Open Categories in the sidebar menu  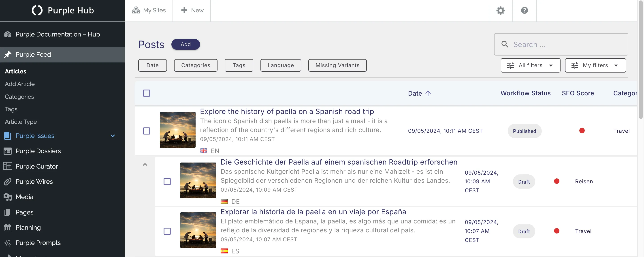click(x=19, y=96)
